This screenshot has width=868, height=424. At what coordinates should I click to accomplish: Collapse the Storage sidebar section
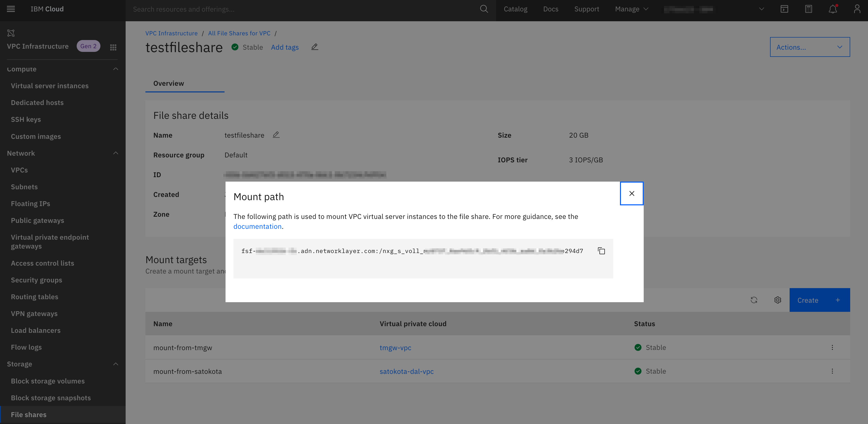tap(115, 364)
